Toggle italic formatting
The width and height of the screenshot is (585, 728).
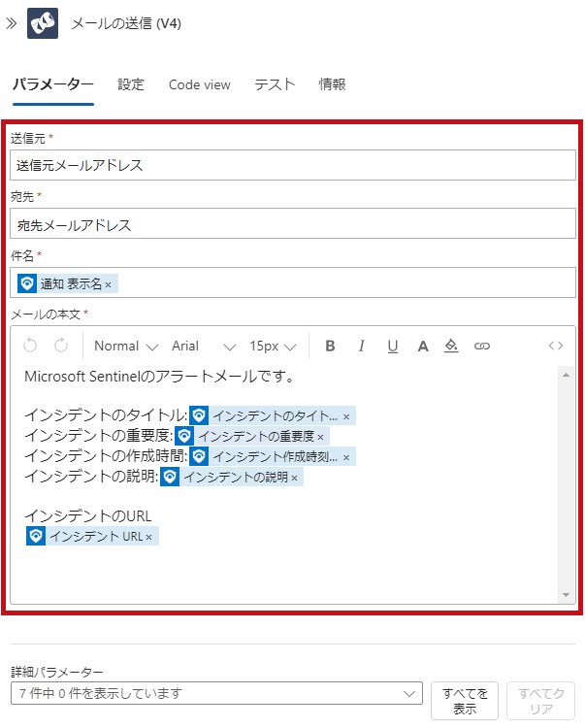[362, 346]
